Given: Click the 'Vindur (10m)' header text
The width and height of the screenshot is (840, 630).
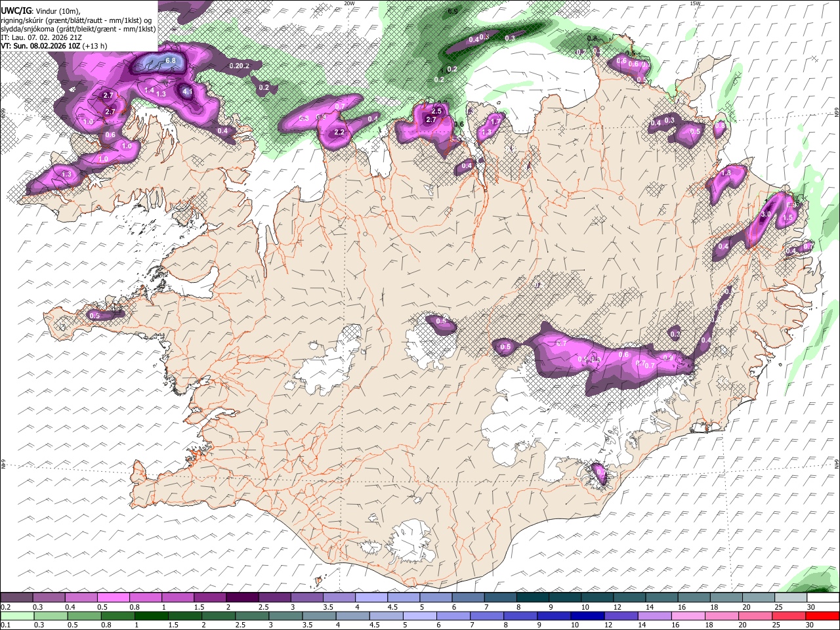Looking at the screenshot, I should [x=58, y=10].
